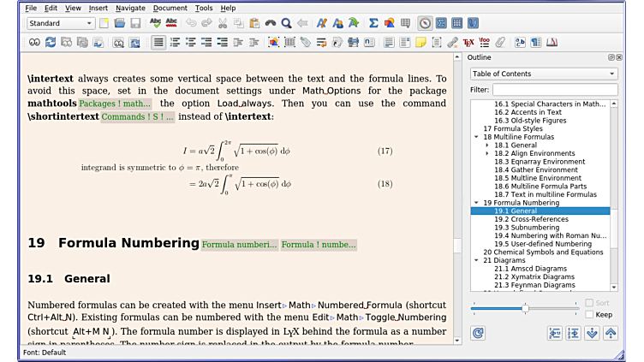Open the Table of Contents dropdown
The width and height of the screenshot is (644, 362).
tap(543, 74)
